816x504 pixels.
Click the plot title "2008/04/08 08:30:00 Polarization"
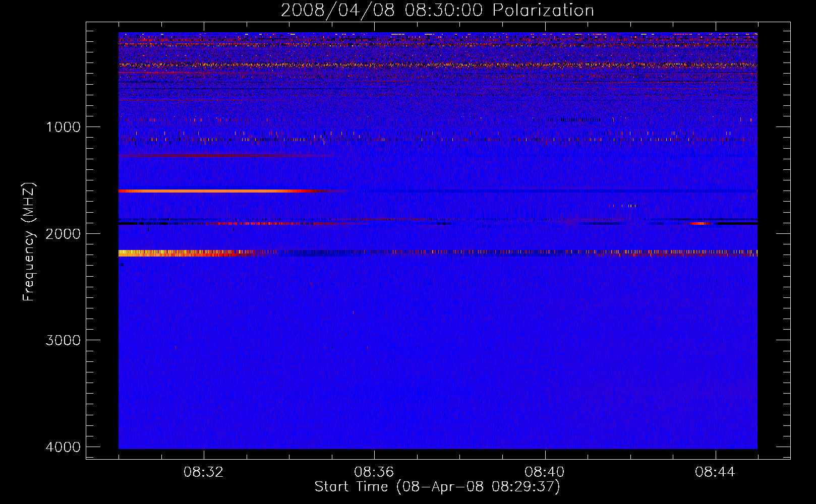437,11
